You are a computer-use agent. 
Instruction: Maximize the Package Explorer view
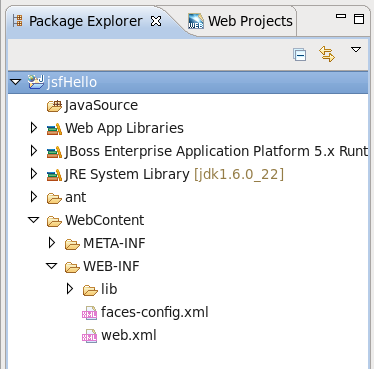(x=359, y=19)
